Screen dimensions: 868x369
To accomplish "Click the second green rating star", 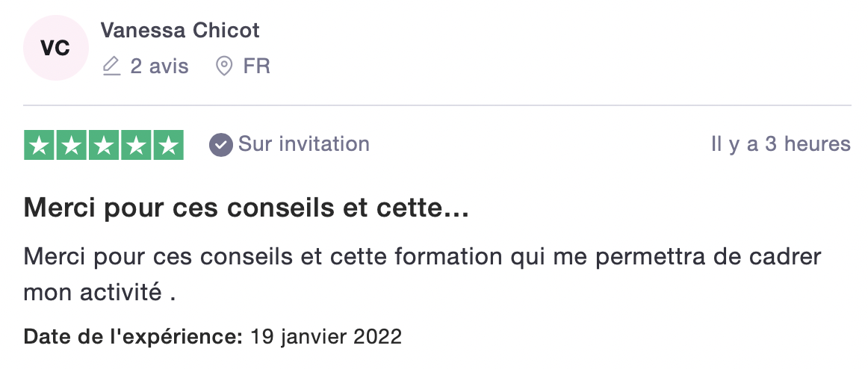I will point(72,145).
